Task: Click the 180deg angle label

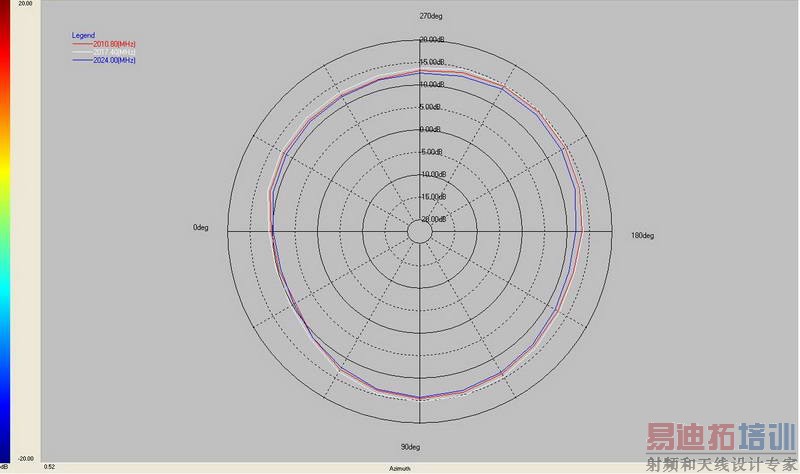Action: click(642, 235)
